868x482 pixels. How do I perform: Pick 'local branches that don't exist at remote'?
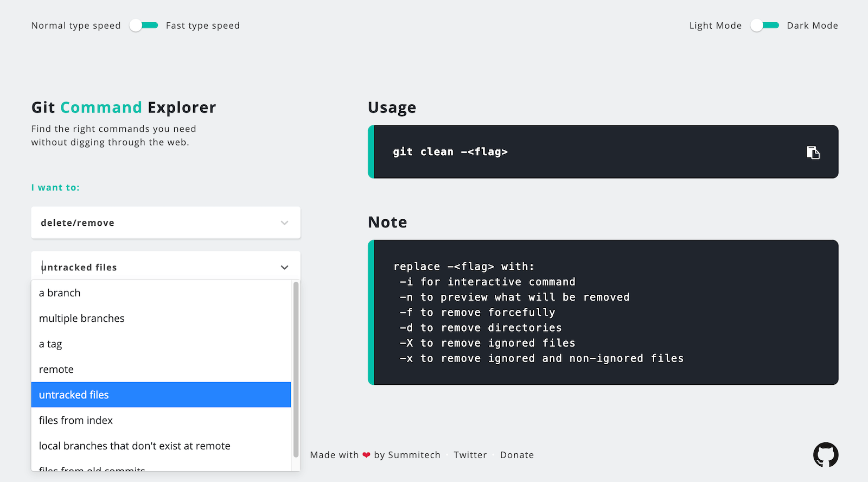[x=161, y=446]
